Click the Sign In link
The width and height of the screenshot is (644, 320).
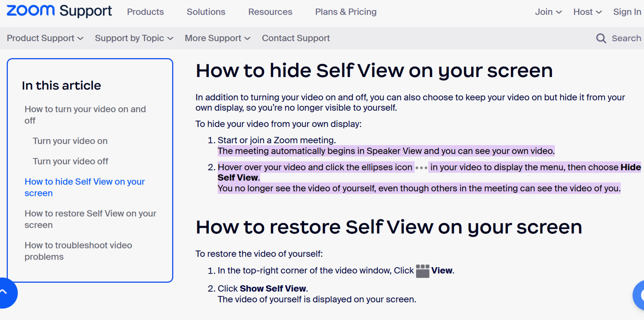627,12
